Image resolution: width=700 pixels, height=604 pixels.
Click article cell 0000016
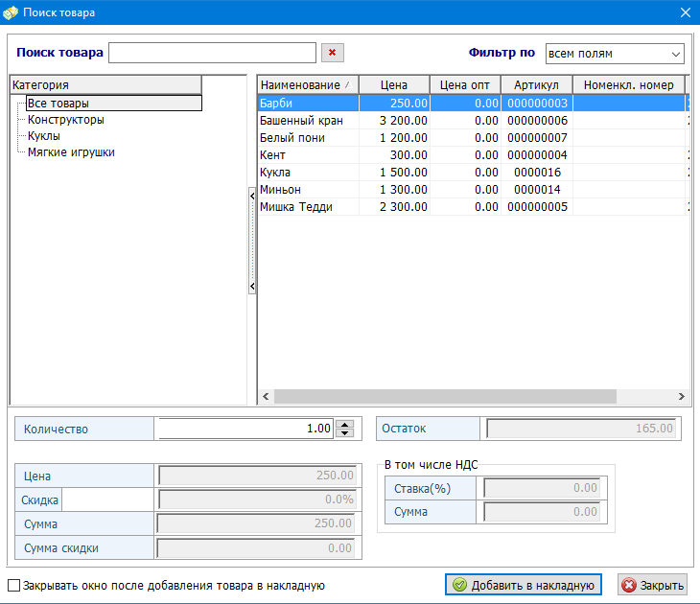point(537,173)
